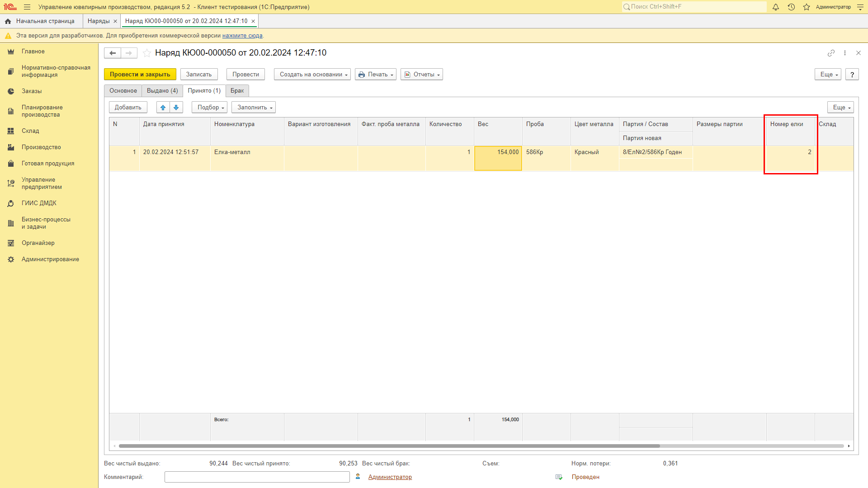Click the Готовая продукция bag icon
The height and width of the screenshot is (488, 868).
[11, 164]
